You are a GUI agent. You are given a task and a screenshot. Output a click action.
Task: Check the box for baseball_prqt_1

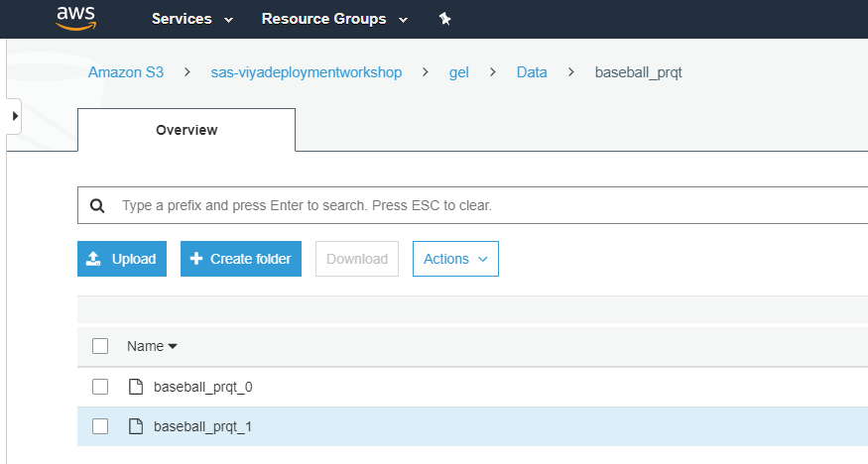(100, 426)
